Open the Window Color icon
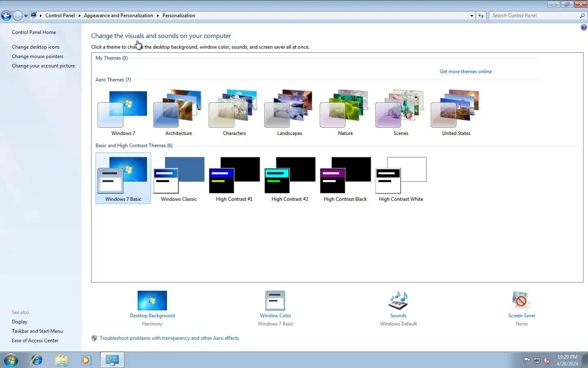This screenshot has height=368, width=588. click(275, 301)
